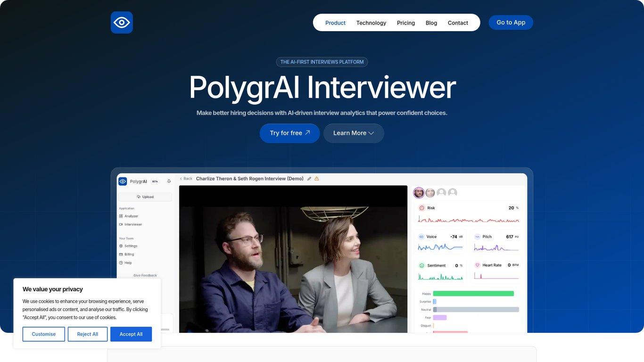Click the purple Pitch chart

pyautogui.click(x=496, y=247)
